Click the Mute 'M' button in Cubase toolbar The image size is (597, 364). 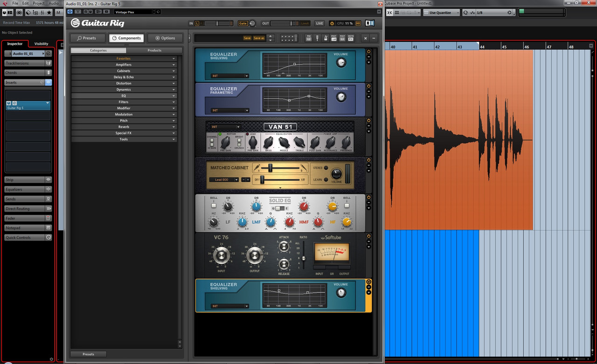click(x=58, y=13)
